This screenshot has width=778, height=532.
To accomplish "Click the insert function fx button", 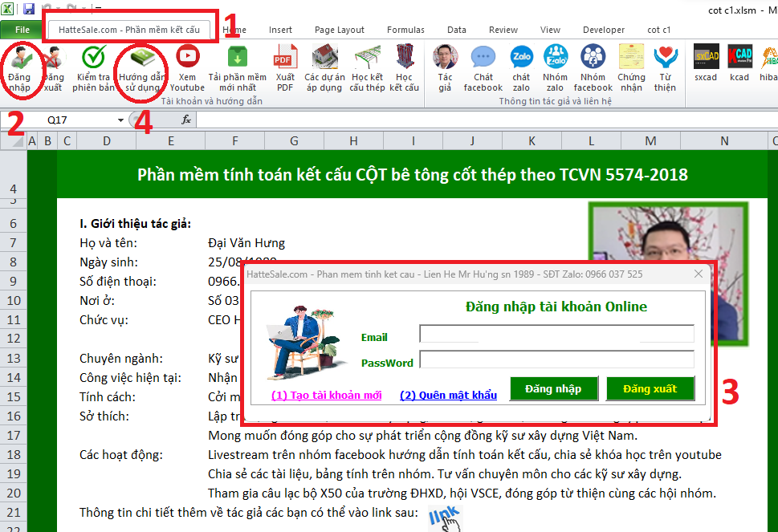I will (x=186, y=120).
